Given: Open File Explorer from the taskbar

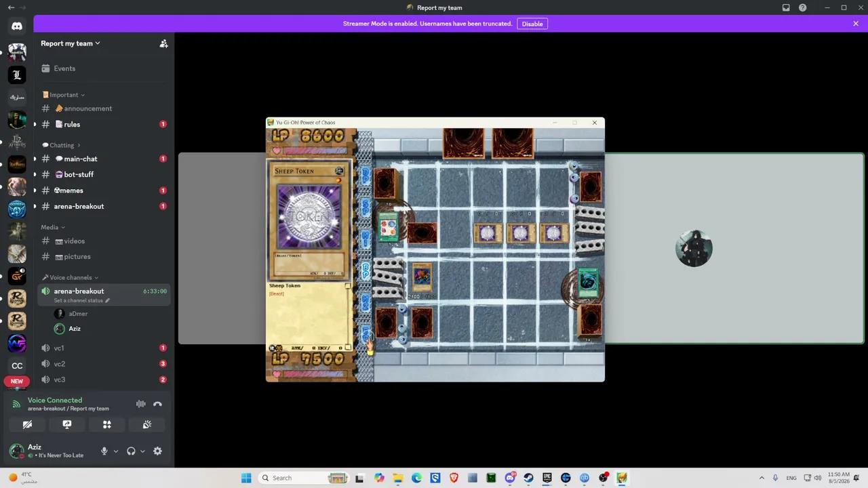Looking at the screenshot, I should click(x=398, y=478).
